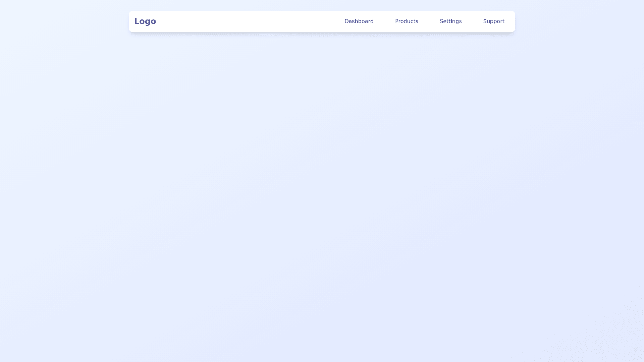Viewport: 644px width, 362px height.
Task: Choose Support in the header navigation
Action: click(493, 21)
